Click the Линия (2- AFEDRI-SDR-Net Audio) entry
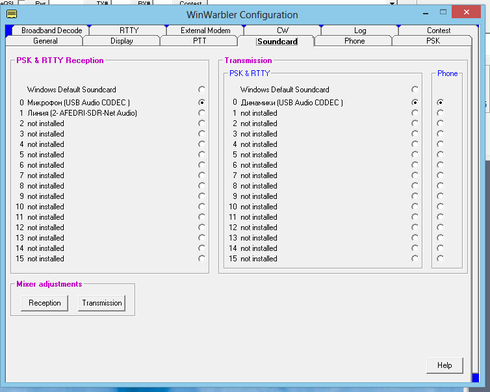490x392 pixels. coord(82,113)
